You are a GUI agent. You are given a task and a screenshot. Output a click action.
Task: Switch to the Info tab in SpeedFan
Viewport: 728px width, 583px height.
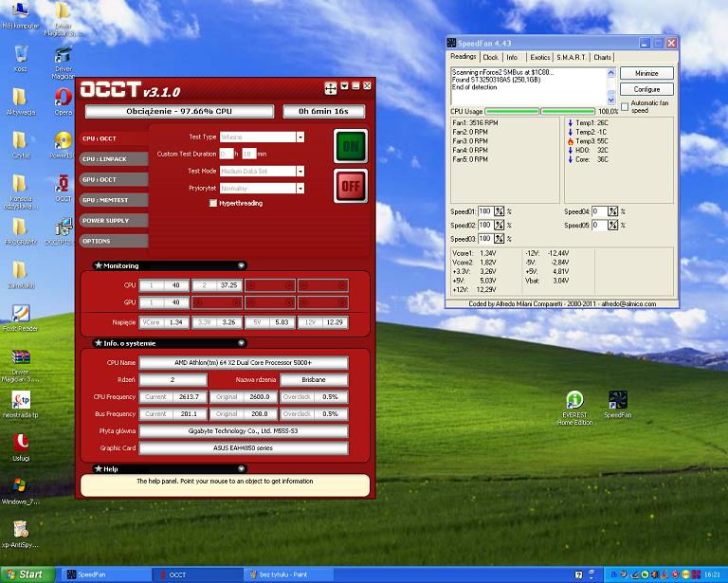(x=513, y=57)
